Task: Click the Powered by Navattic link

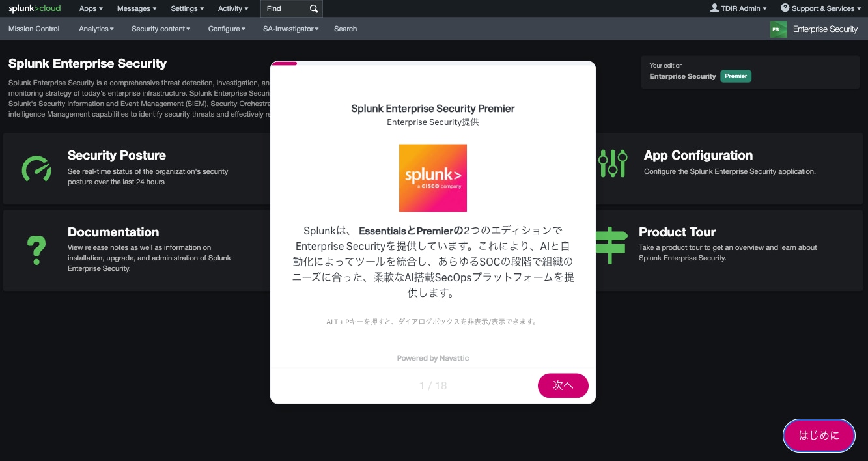Action: 433,358
